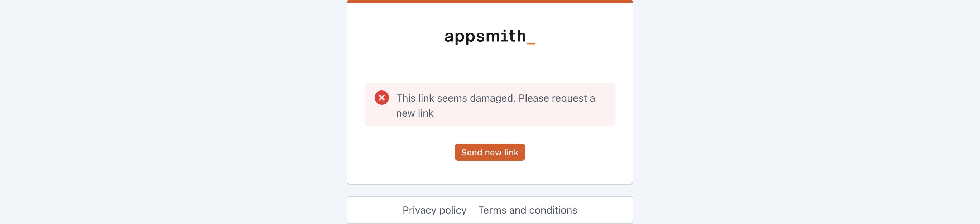The image size is (980, 224).
Task: Click the red error X icon
Action: [x=381, y=98]
